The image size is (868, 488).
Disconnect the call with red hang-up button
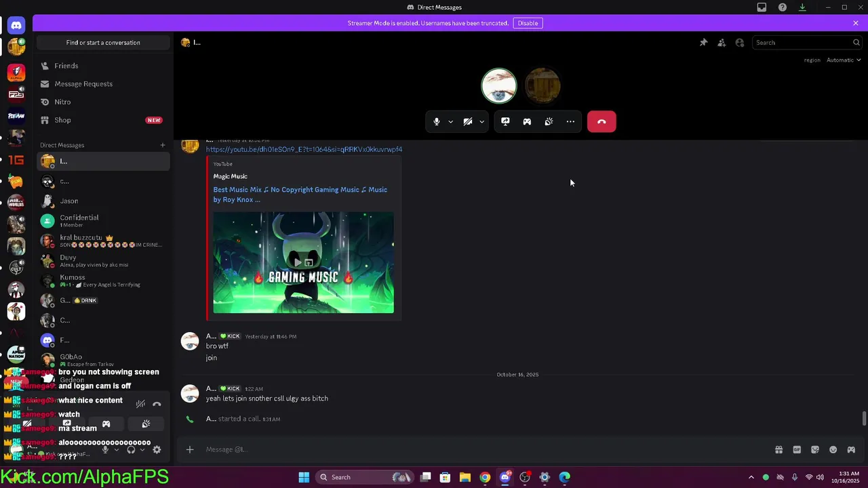coord(601,122)
